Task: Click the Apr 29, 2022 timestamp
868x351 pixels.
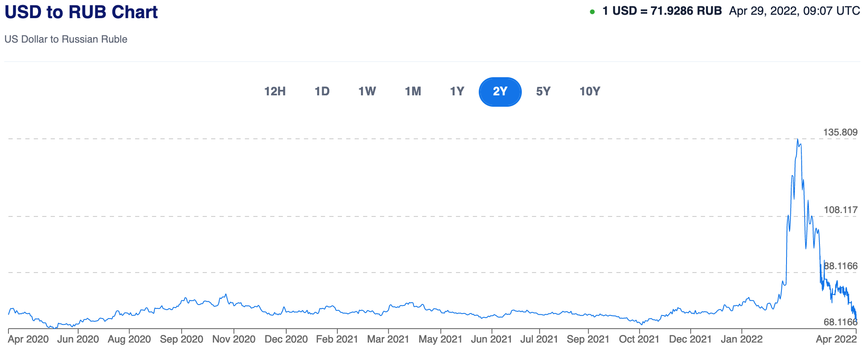Action: click(794, 11)
